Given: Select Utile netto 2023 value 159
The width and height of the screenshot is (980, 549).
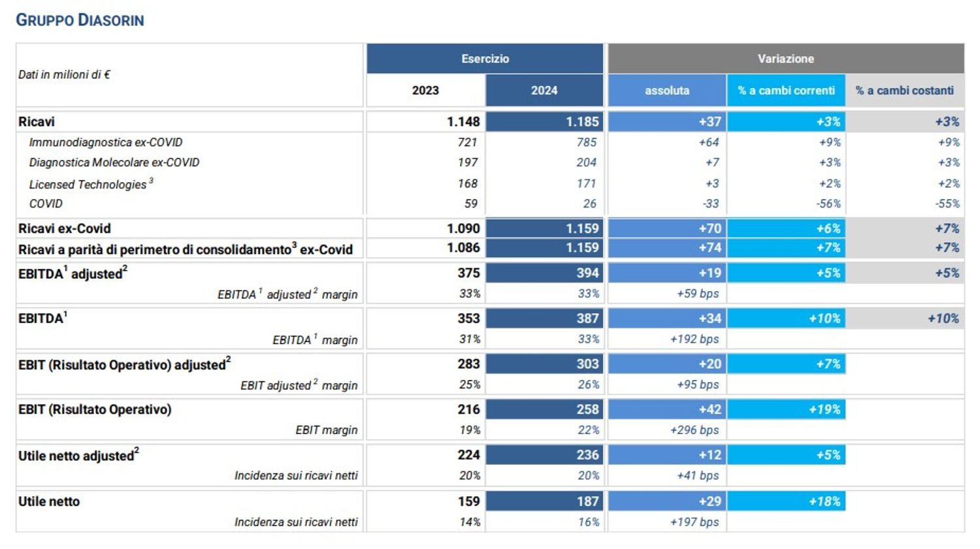Looking at the screenshot, I should pos(468,502).
